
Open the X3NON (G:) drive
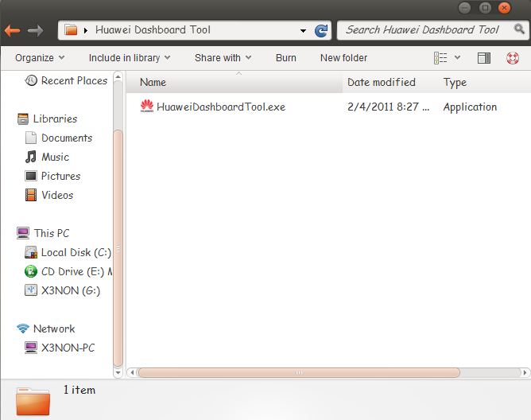pos(71,291)
